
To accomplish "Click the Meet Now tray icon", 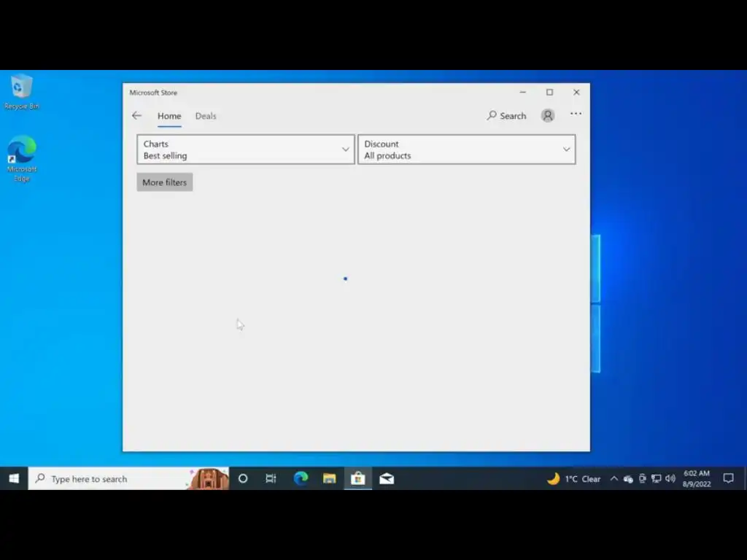I will (x=642, y=479).
